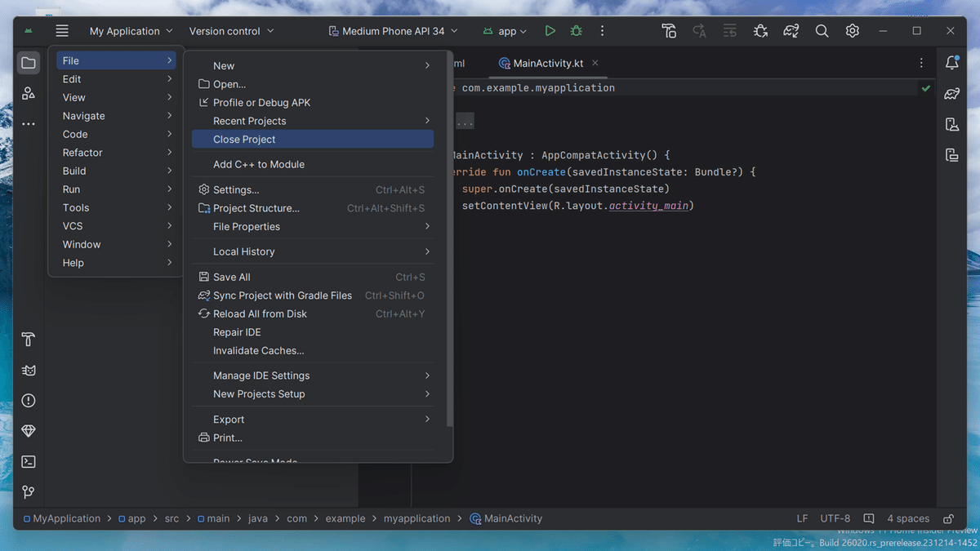This screenshot has height=551, width=980.
Task: Open Search Everywhere with the magnifier icon
Action: tap(822, 31)
